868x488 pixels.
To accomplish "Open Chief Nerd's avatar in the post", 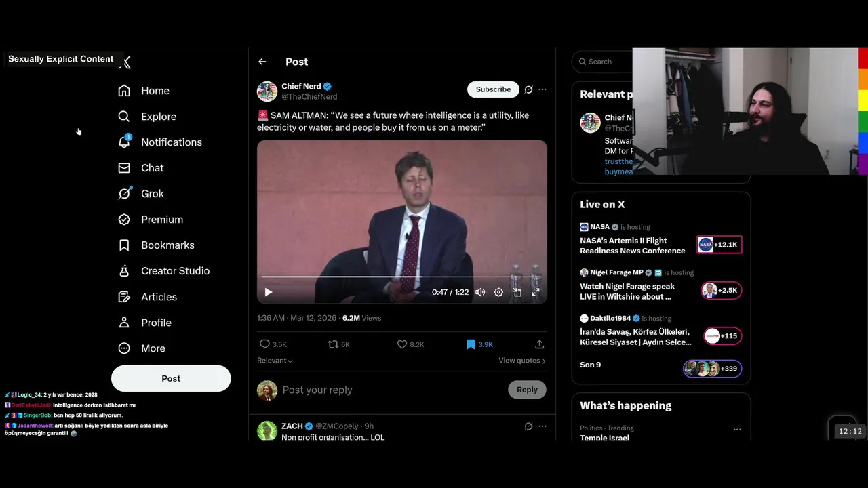I will [x=267, y=91].
